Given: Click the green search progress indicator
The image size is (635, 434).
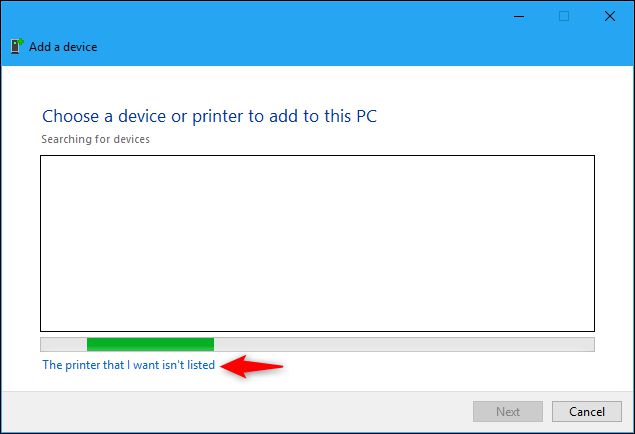Looking at the screenshot, I should point(150,344).
